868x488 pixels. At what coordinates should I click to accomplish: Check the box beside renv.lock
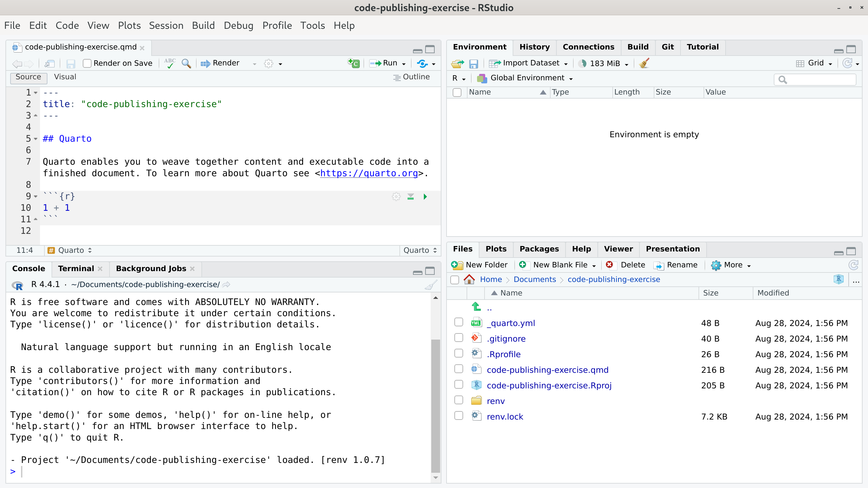[459, 416]
